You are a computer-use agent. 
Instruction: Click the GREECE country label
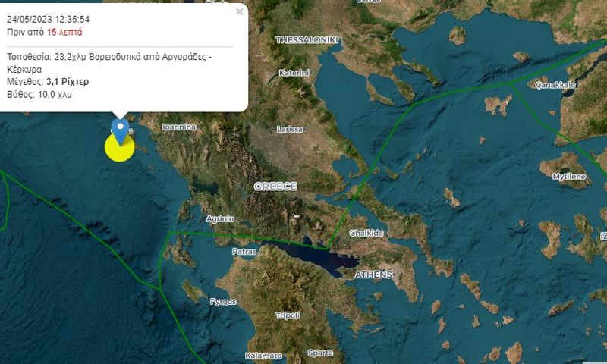click(x=275, y=187)
